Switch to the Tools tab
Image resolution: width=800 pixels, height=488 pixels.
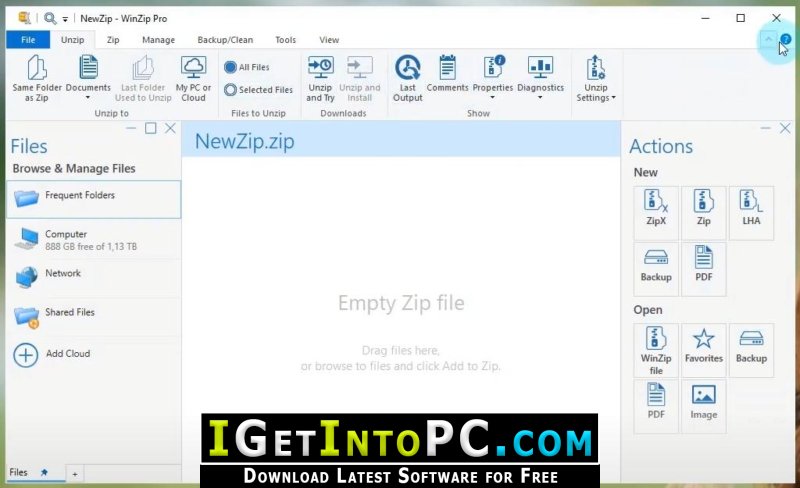pos(285,40)
